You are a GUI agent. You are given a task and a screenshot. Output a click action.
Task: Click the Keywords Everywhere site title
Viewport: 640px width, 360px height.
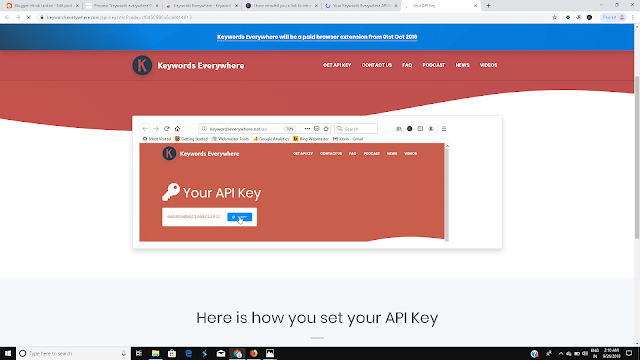(201, 66)
